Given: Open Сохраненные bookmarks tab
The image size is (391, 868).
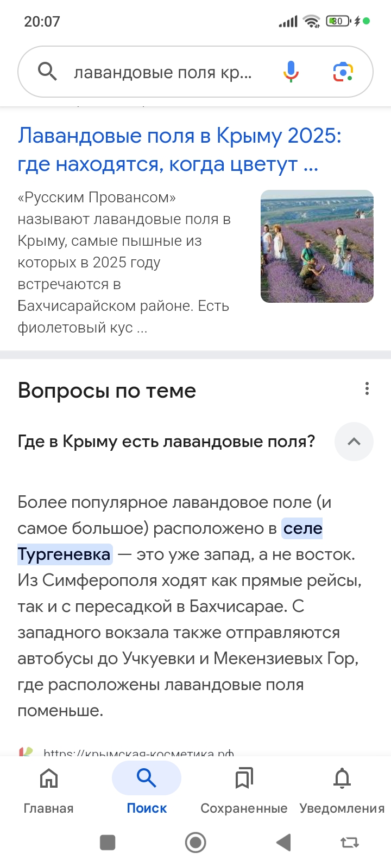Looking at the screenshot, I should [x=244, y=779].
